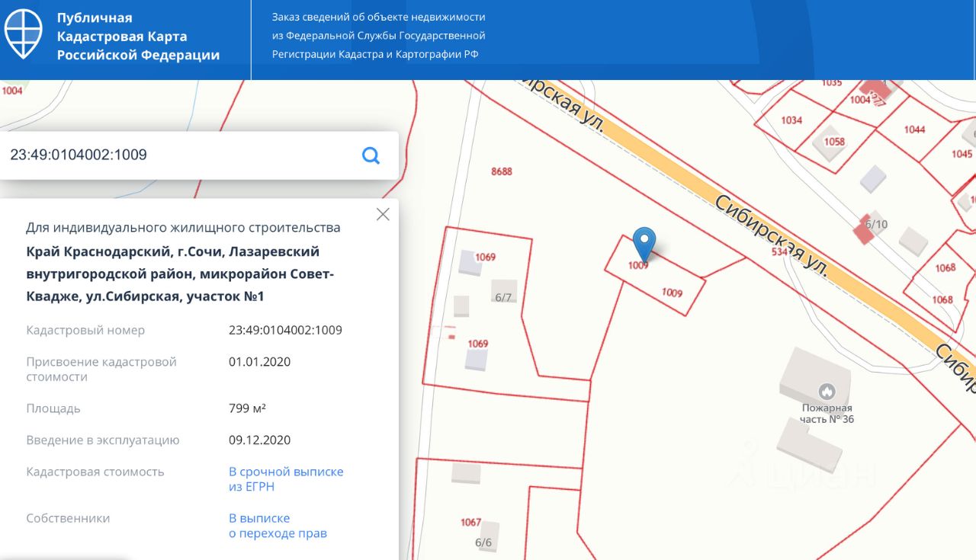The width and height of the screenshot is (976, 560).
Task: Click house number 6/7 on map
Action: 503,297
